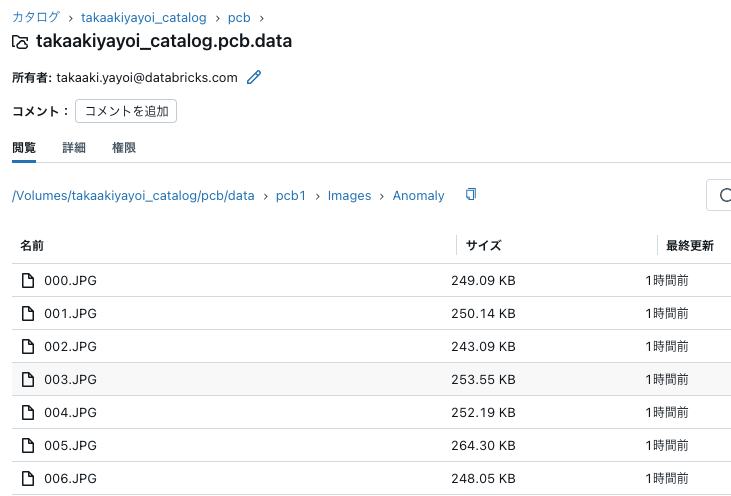The height and width of the screenshot is (496, 731).
Task: Sort by the 名前 column header
Action: point(32,245)
